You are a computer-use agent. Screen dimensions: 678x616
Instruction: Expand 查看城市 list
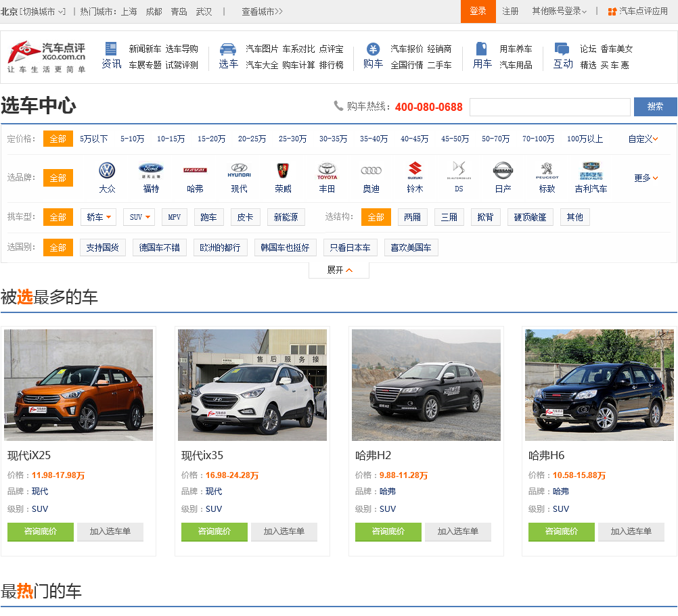[x=262, y=11]
